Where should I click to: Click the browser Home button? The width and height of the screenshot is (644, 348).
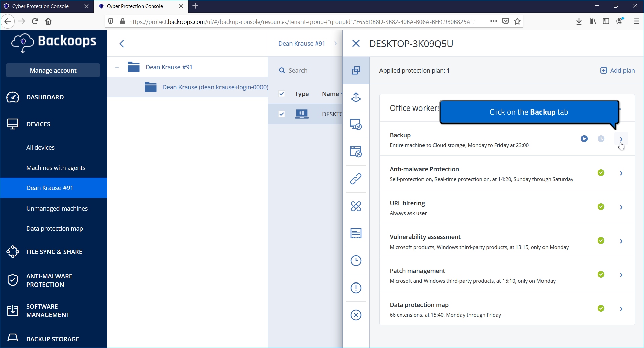(48, 21)
